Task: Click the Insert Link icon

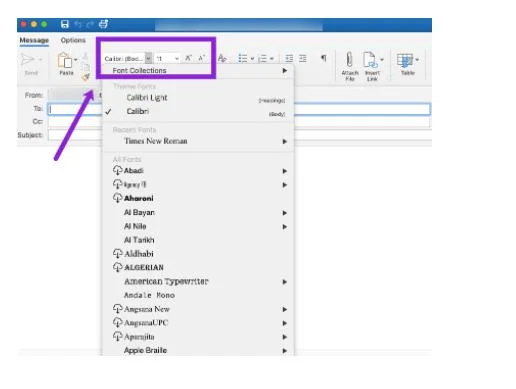Action: click(370, 60)
